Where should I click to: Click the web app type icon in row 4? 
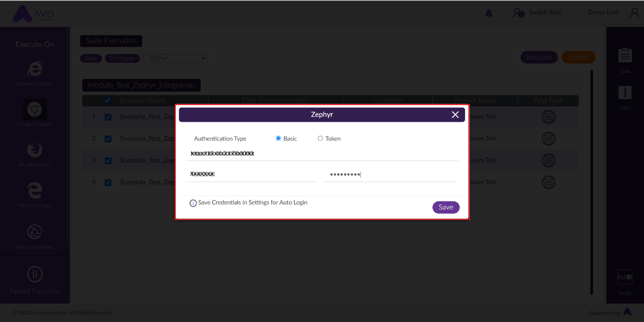pos(549,182)
